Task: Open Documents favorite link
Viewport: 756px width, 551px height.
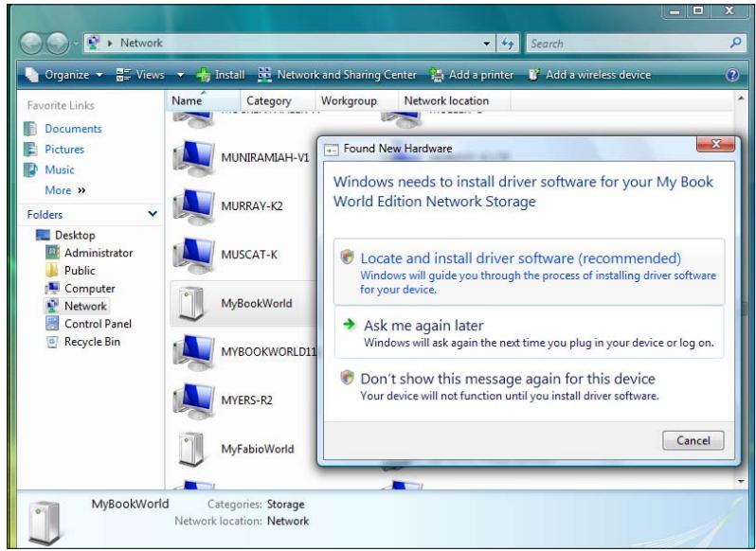Action: coord(73,129)
